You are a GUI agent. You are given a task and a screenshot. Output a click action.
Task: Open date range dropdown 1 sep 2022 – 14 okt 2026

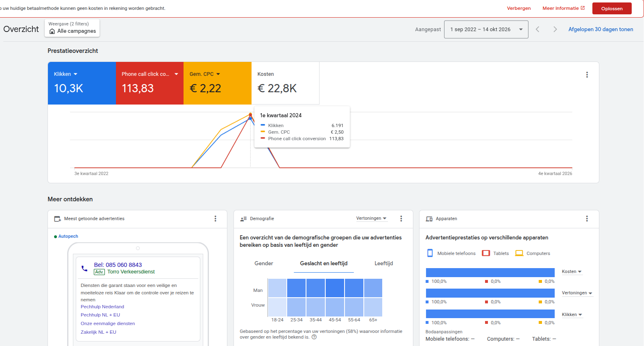[x=486, y=30]
